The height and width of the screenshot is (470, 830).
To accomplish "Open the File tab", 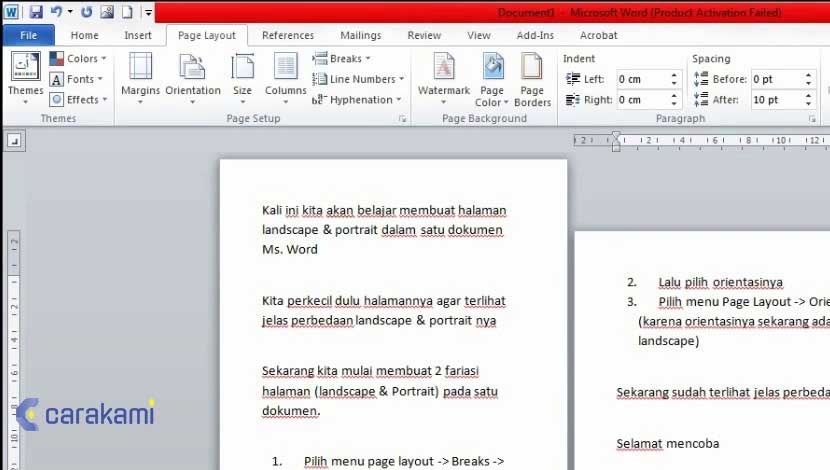I will pos(29,35).
